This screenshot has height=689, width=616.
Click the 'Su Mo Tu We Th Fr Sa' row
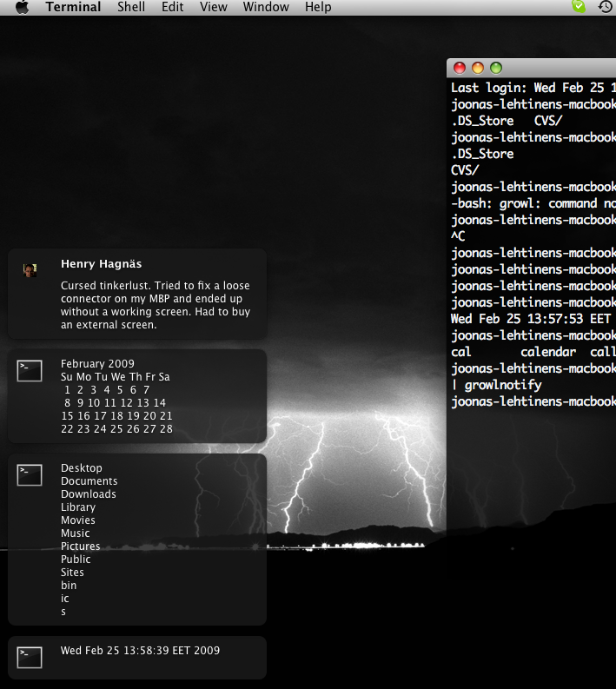(115, 377)
